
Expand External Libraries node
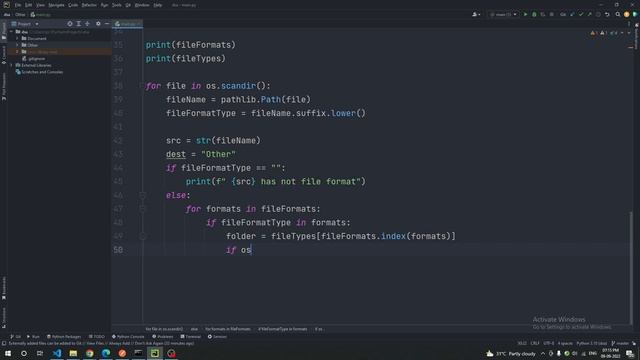tap(11, 65)
